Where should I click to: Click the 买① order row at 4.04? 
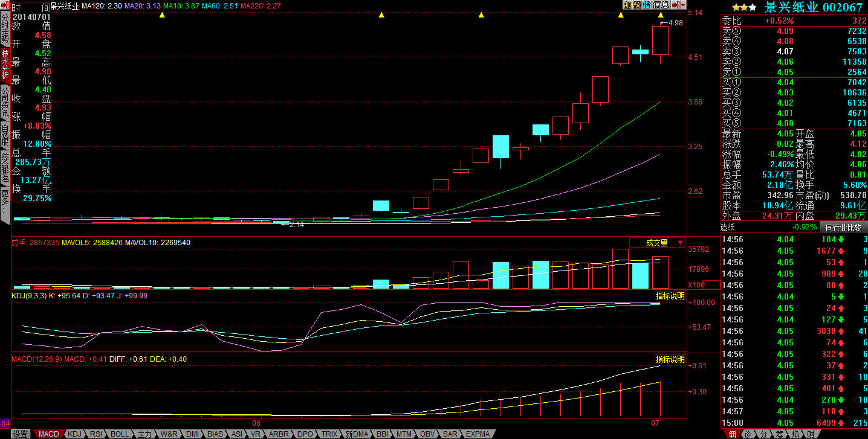(x=794, y=82)
